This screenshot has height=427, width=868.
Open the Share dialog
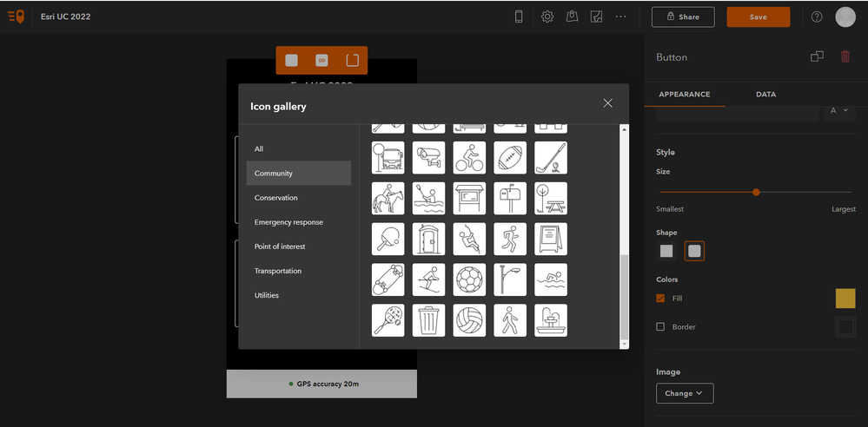coord(683,17)
